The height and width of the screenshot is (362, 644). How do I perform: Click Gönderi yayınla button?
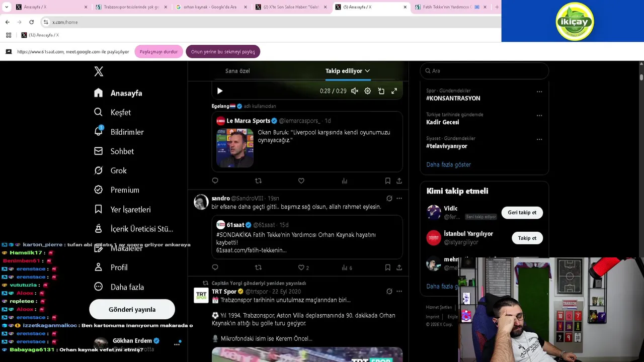pyautogui.click(x=132, y=309)
